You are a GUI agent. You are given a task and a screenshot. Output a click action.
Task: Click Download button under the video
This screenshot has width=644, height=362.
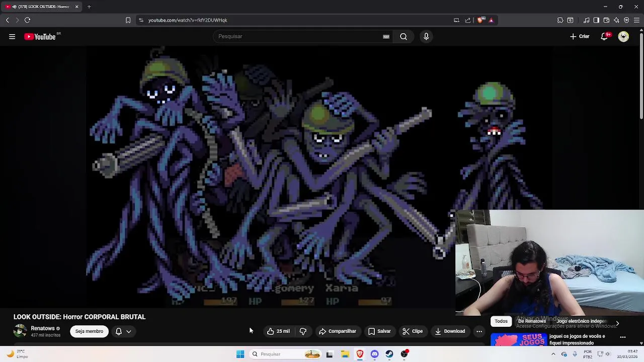(x=450, y=331)
